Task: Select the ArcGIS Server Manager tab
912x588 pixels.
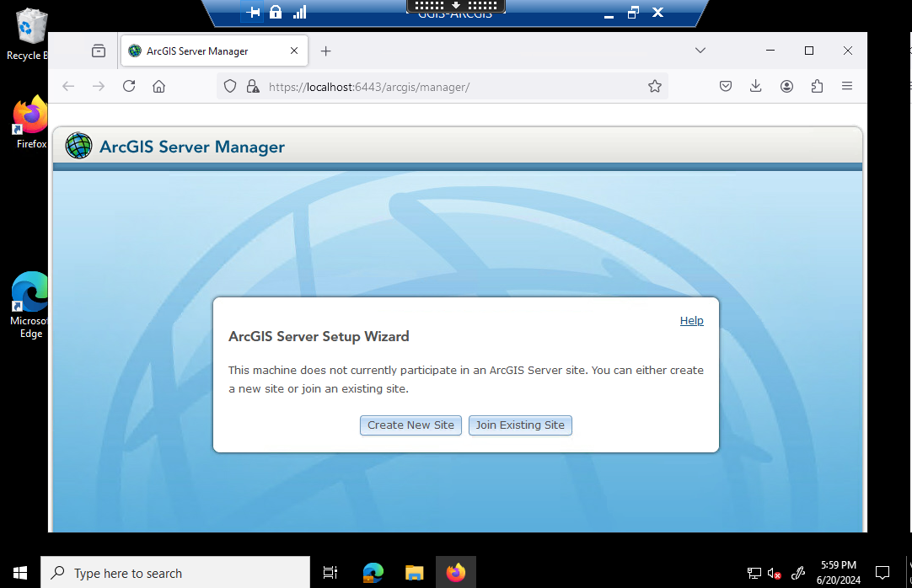Action: pyautogui.click(x=202, y=51)
